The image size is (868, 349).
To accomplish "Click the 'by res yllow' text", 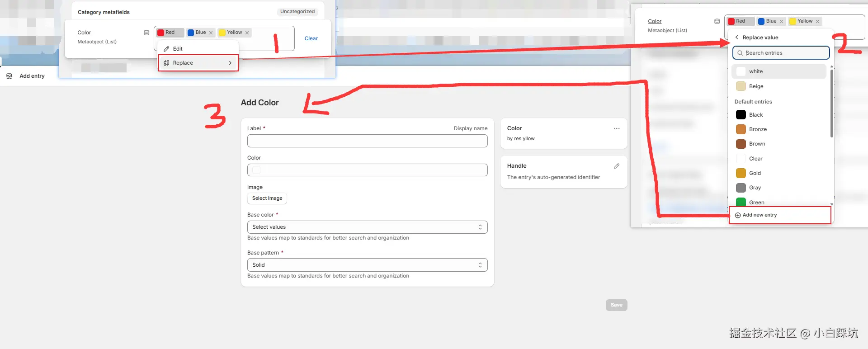I will tap(521, 139).
